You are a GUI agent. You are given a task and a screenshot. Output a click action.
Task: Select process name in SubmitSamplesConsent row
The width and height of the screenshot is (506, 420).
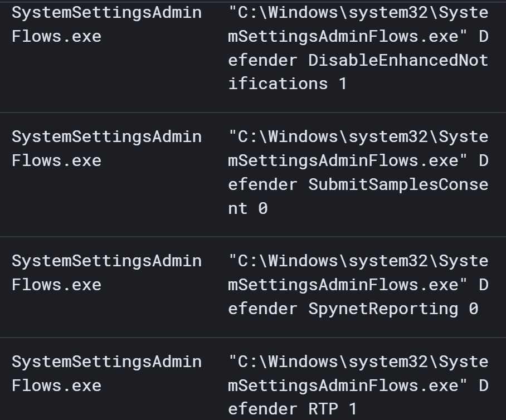tap(107, 149)
